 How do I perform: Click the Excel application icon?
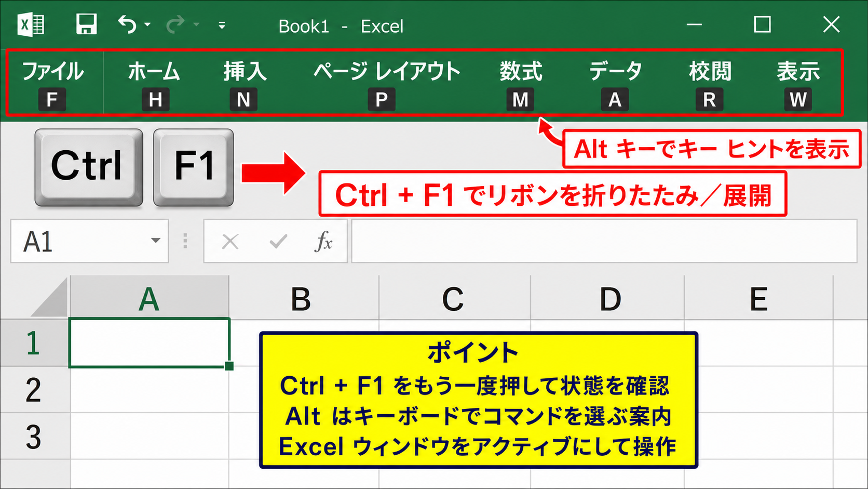(31, 24)
